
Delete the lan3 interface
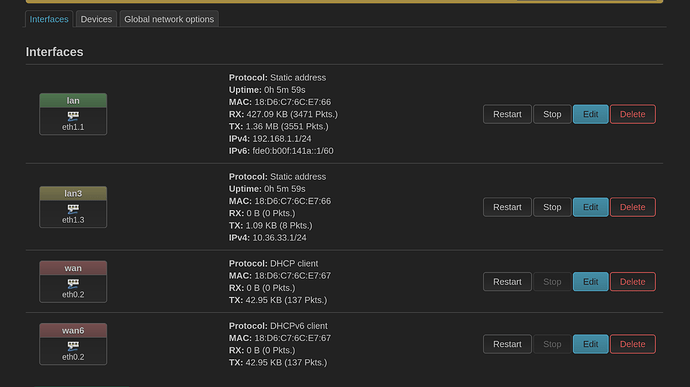[x=633, y=207]
